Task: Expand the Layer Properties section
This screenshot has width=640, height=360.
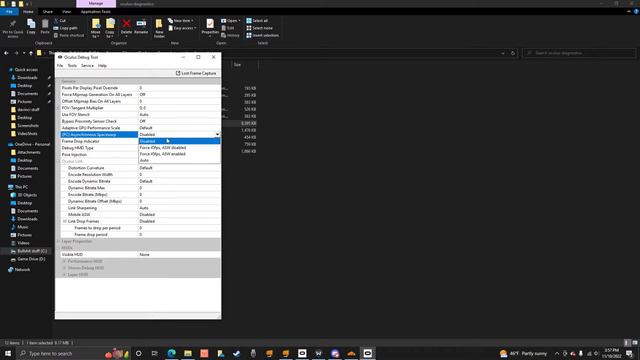Action: (x=58, y=241)
